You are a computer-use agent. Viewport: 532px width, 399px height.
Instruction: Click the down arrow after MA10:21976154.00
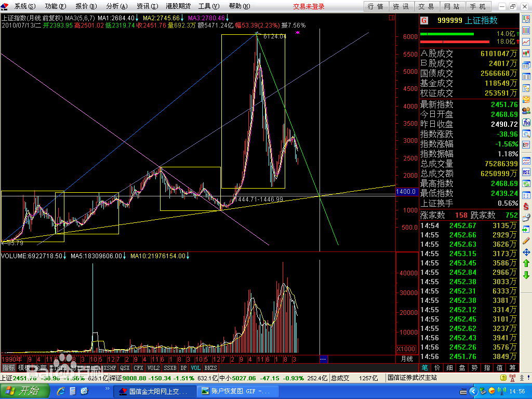[x=188, y=256]
